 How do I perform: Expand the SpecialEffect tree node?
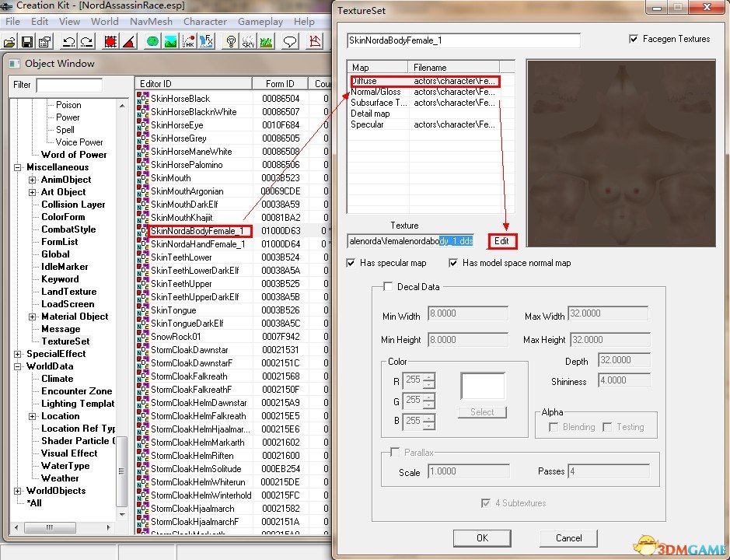tap(18, 354)
